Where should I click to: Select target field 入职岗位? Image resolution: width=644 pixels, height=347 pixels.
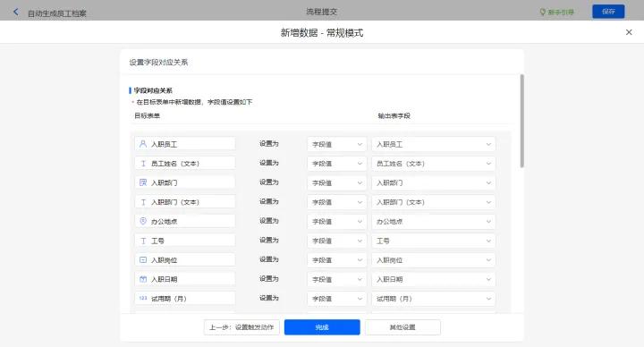185,260
